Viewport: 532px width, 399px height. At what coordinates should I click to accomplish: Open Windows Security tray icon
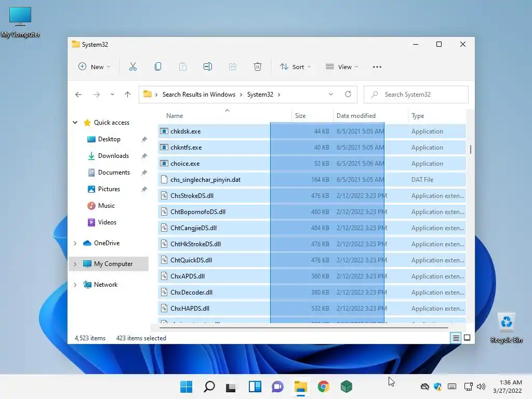pyautogui.click(x=437, y=387)
